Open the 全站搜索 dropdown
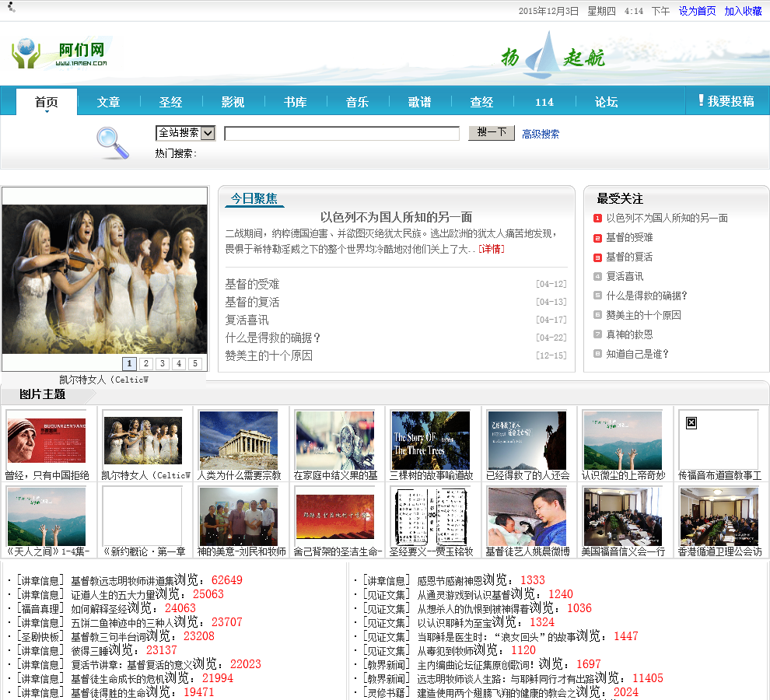The image size is (770, 700). pyautogui.click(x=186, y=133)
